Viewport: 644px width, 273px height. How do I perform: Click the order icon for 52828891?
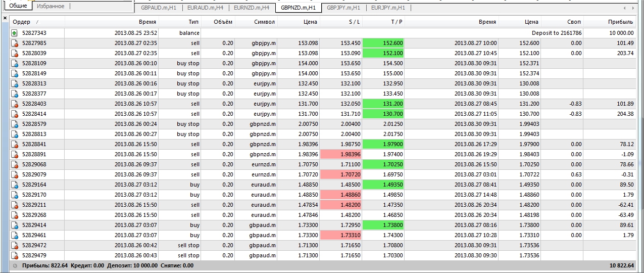click(15, 154)
